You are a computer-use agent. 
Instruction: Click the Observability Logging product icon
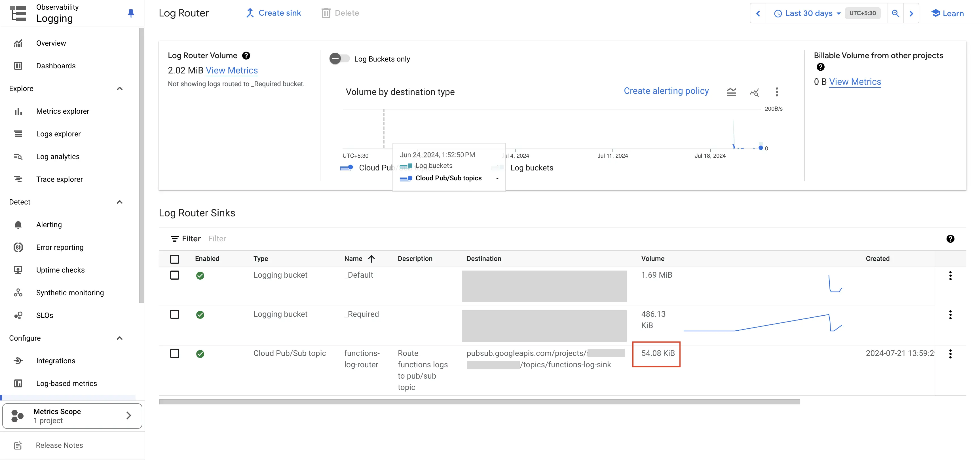coord(18,13)
